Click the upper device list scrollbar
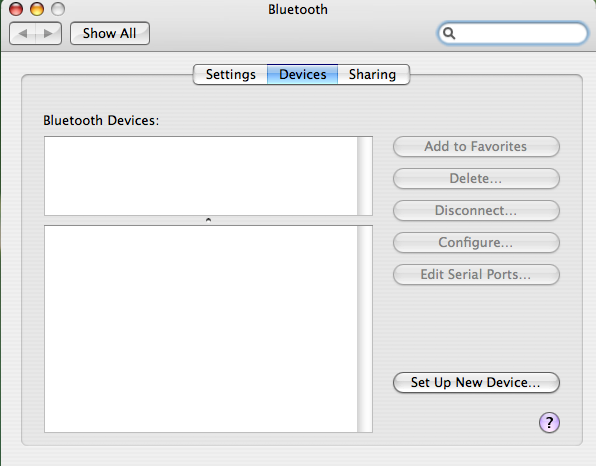The image size is (596, 466). tap(365, 176)
